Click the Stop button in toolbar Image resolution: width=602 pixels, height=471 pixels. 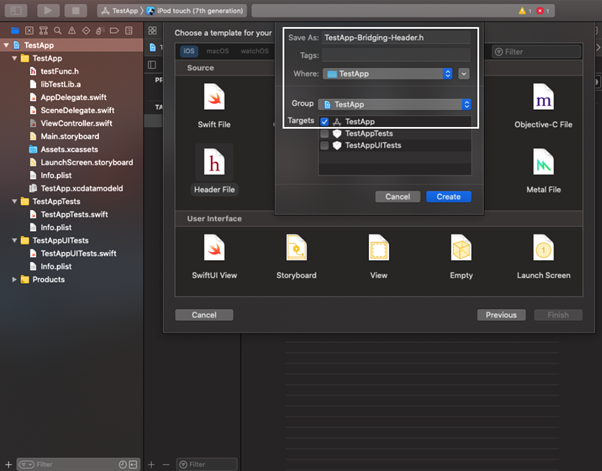pyautogui.click(x=76, y=10)
